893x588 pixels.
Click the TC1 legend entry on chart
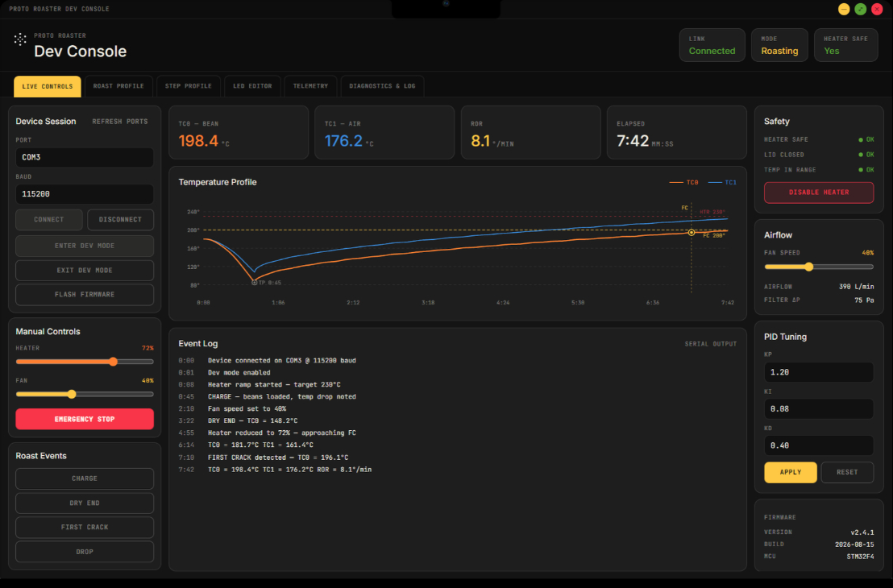(x=722, y=183)
